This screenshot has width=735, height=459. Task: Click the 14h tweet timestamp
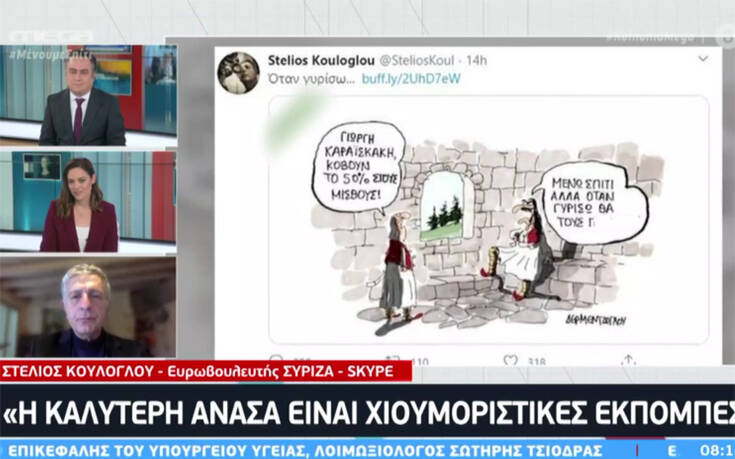(x=477, y=60)
